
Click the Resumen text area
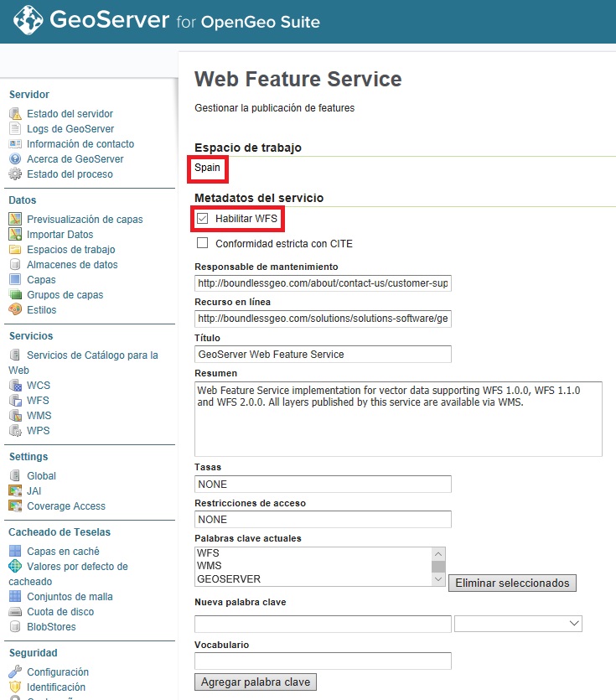(x=398, y=419)
